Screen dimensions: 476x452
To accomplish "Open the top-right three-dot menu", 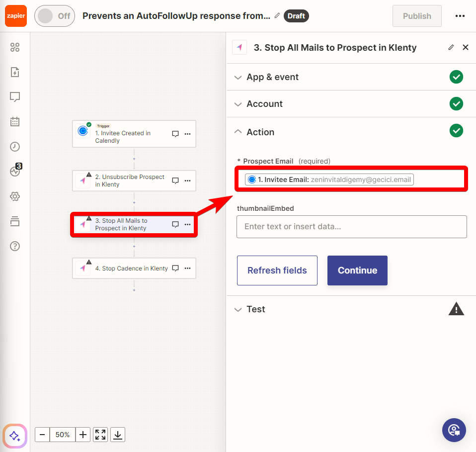I will coord(460,16).
